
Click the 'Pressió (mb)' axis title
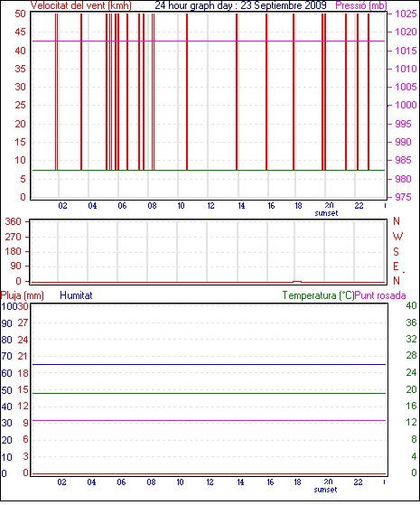(361, 5)
